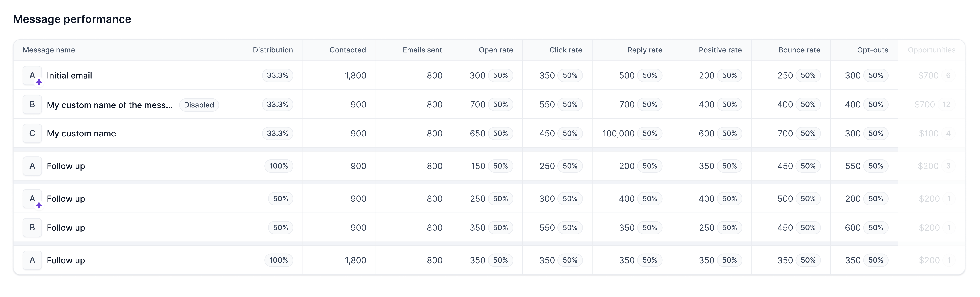The height and width of the screenshot is (297, 980).
Task: Click the purple sparkle icon on Initial email
Action: click(x=39, y=82)
